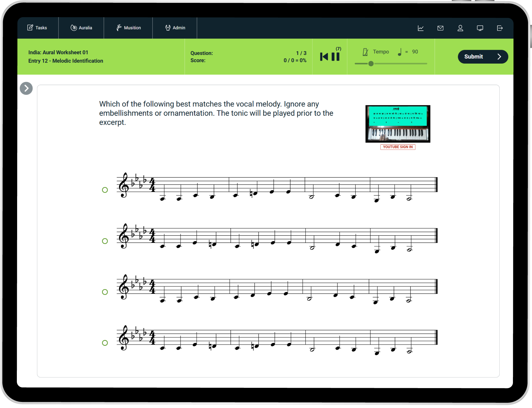Click the logout exit icon
Viewport: 532px width, 408px height.
(x=500, y=28)
